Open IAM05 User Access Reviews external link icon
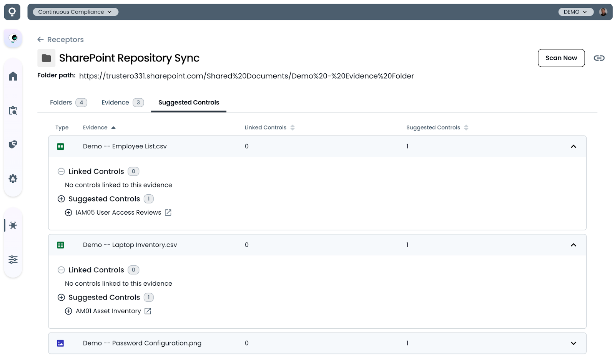Viewport: 615px width, 364px height. pos(168,213)
